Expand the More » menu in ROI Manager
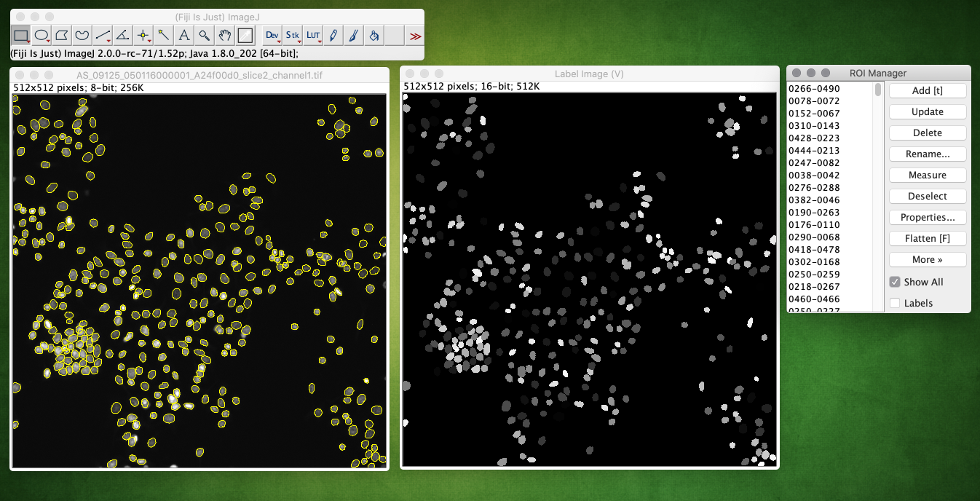The height and width of the screenshot is (501, 980). [x=928, y=259]
